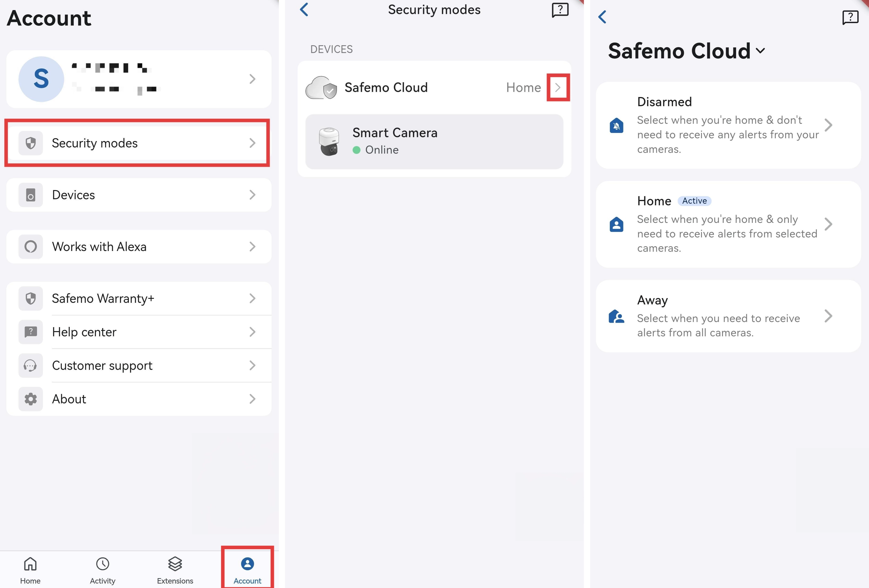Select the Account tab
869x588 pixels.
(x=247, y=570)
